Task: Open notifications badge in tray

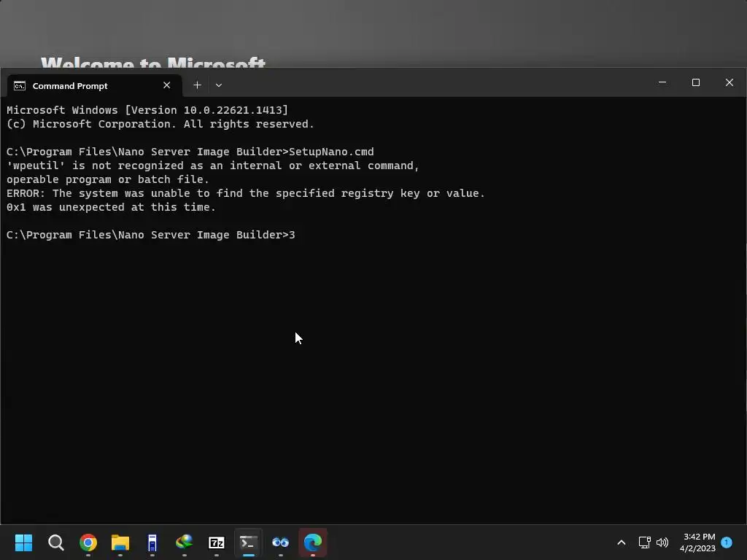Action: tap(727, 542)
